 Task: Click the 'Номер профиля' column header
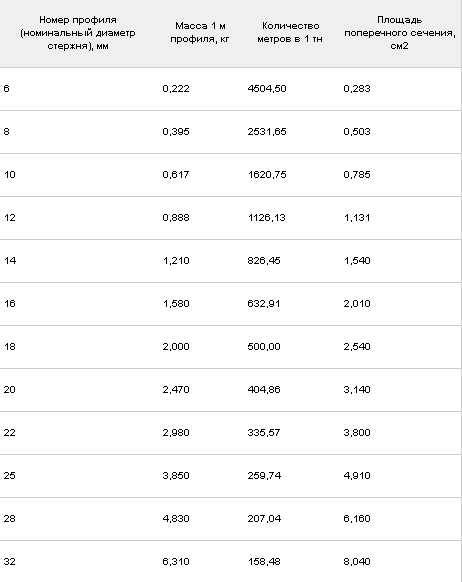pos(78,33)
